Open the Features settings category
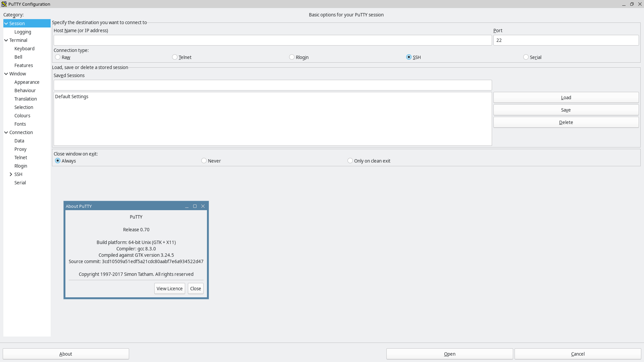 point(24,65)
